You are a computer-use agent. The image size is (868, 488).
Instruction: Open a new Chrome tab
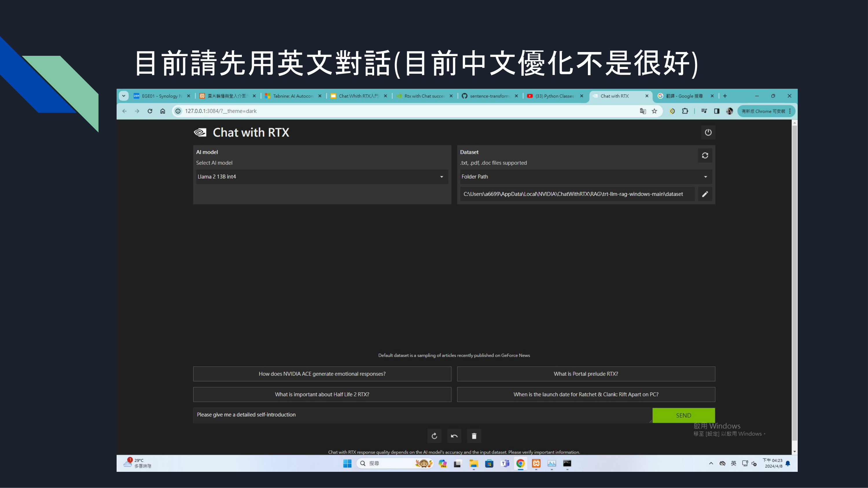click(725, 96)
